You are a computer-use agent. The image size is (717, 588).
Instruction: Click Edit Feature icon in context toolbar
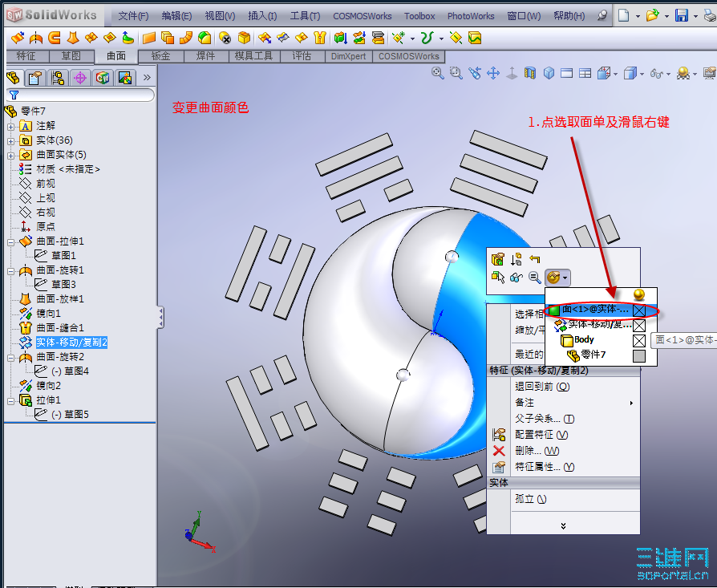(x=497, y=259)
